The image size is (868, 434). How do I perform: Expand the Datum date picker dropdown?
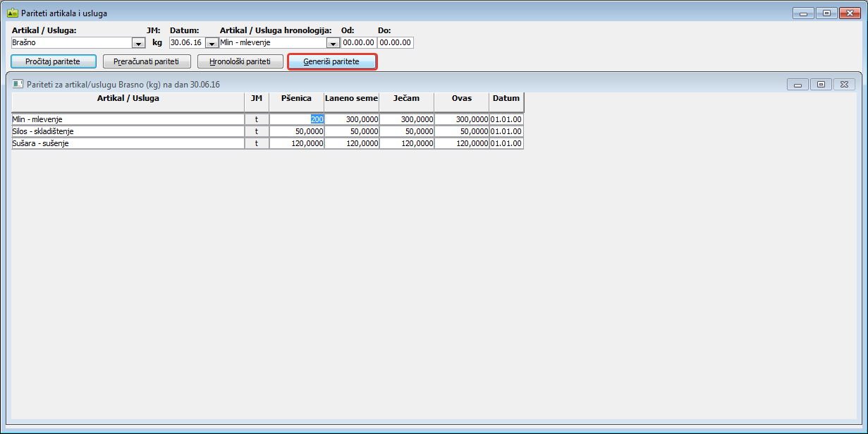coord(212,43)
